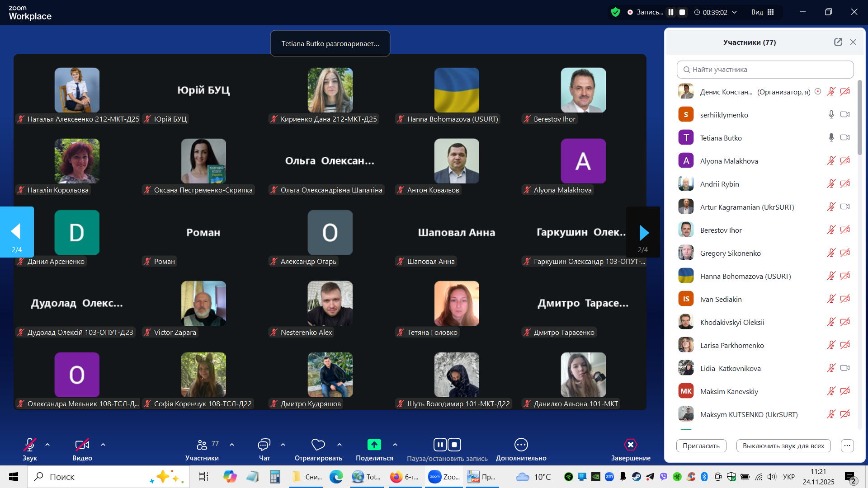The image size is (868, 488).
Task: Click the End meeting (Завершение) icon
Action: pos(630,445)
